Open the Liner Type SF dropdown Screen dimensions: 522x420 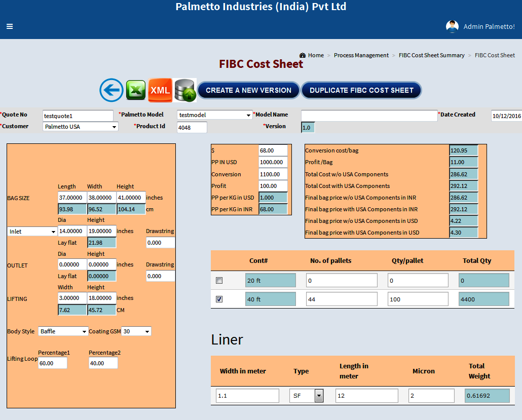[306, 396]
